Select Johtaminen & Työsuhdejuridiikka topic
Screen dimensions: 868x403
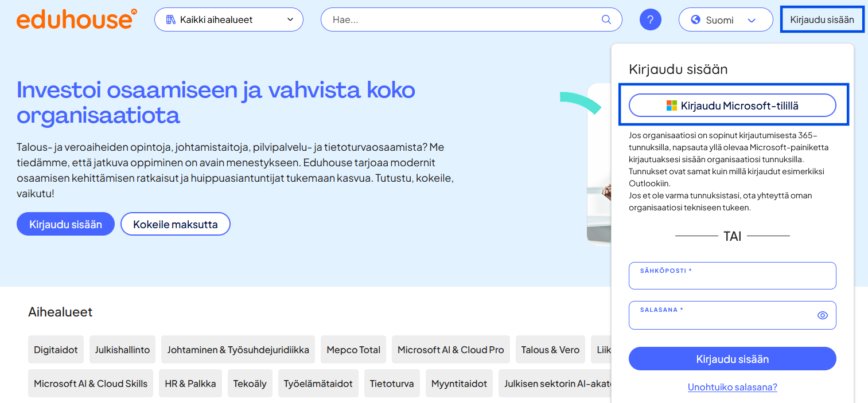click(238, 350)
